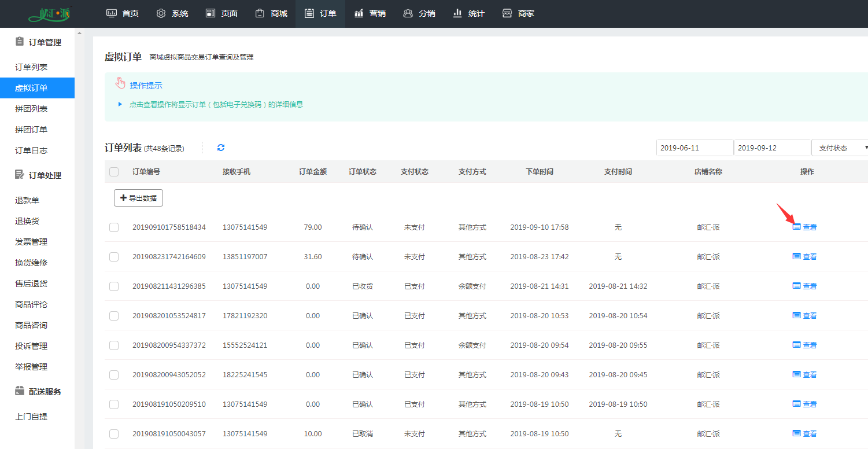Click the 统计 bar chart icon

point(457,13)
